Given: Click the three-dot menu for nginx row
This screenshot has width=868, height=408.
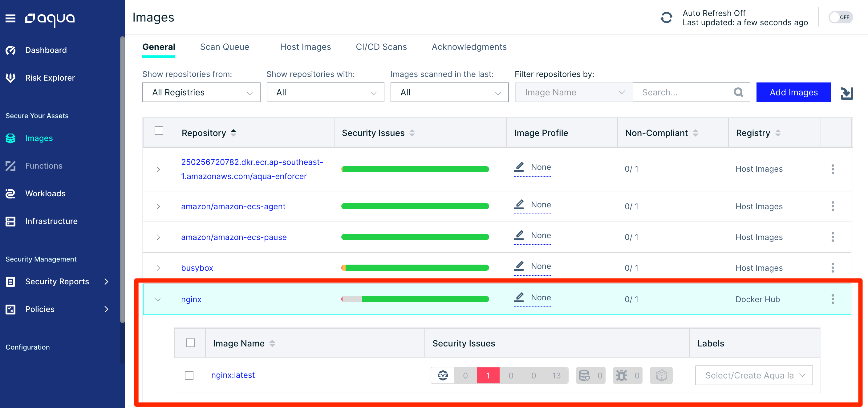Looking at the screenshot, I should point(833,298).
